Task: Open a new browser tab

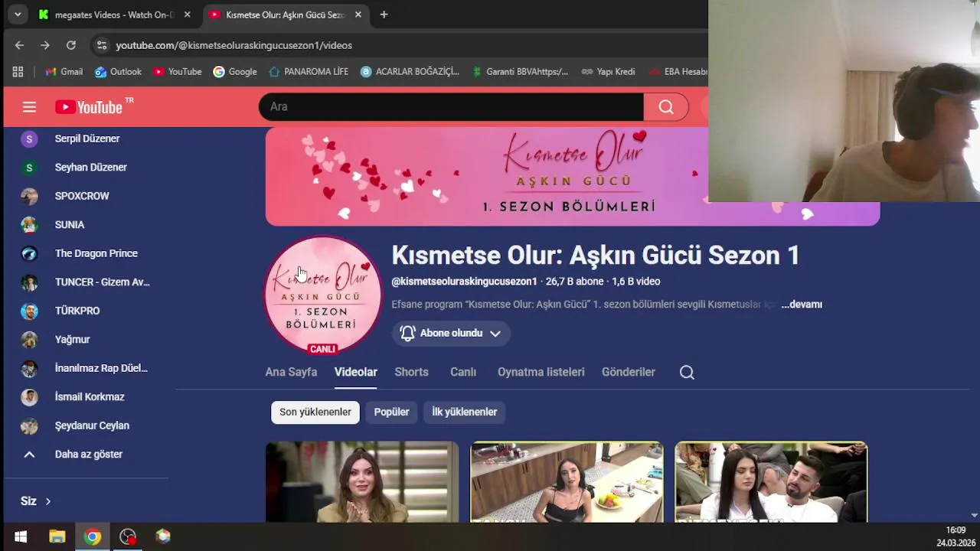Action: point(384,15)
